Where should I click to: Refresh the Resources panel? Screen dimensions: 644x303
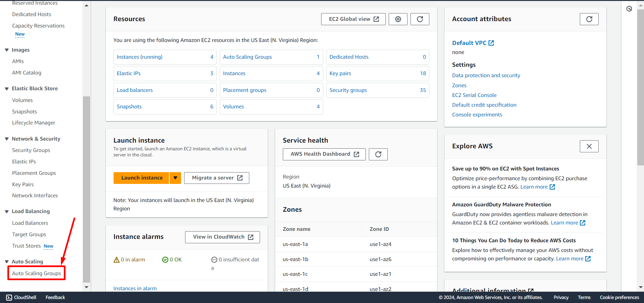tap(420, 19)
